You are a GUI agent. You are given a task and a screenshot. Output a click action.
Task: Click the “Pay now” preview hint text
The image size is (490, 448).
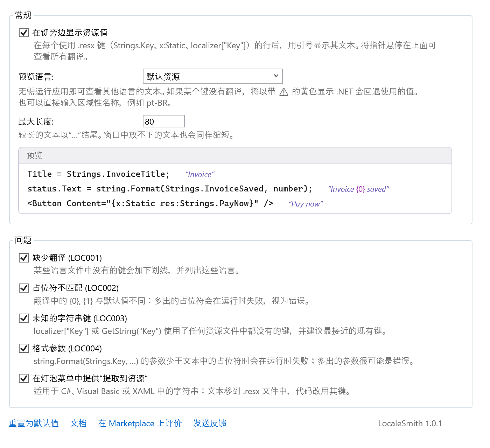coord(306,204)
